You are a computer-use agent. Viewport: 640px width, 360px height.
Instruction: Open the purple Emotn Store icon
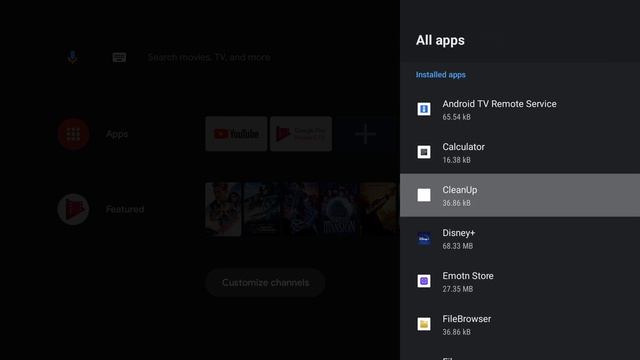point(424,281)
